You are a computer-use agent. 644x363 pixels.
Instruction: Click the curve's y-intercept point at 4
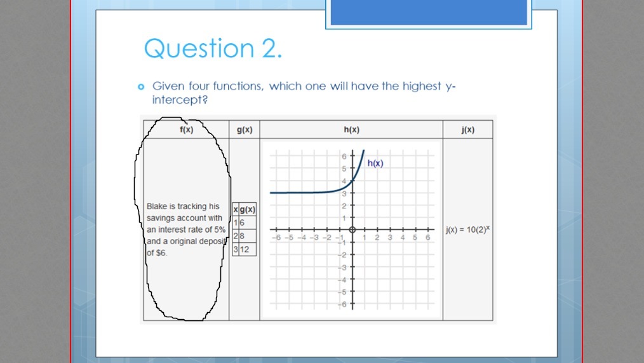352,181
